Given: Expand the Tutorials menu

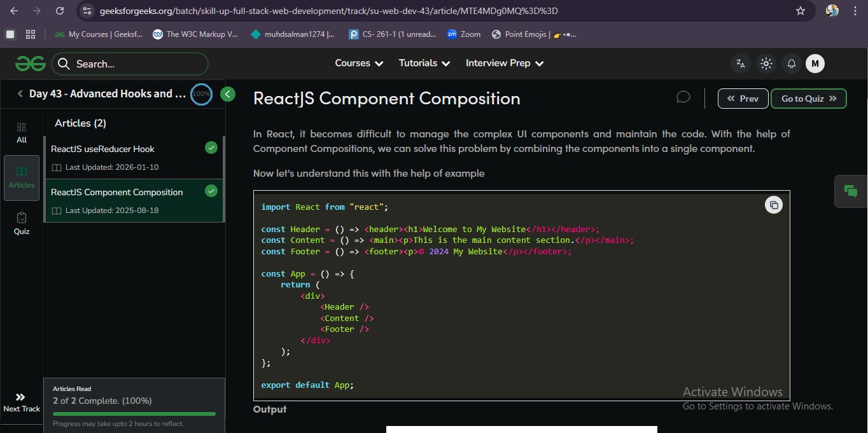Looking at the screenshot, I should pos(424,63).
